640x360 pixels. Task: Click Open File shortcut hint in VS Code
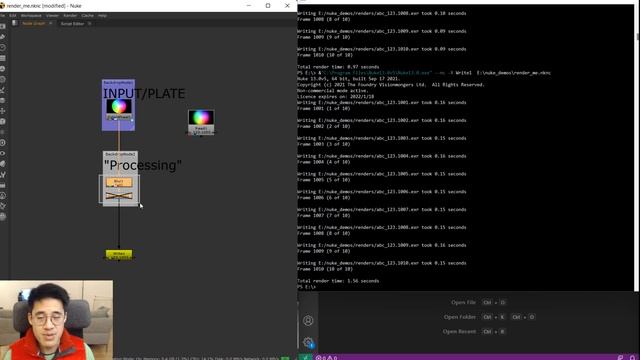[x=478, y=302]
